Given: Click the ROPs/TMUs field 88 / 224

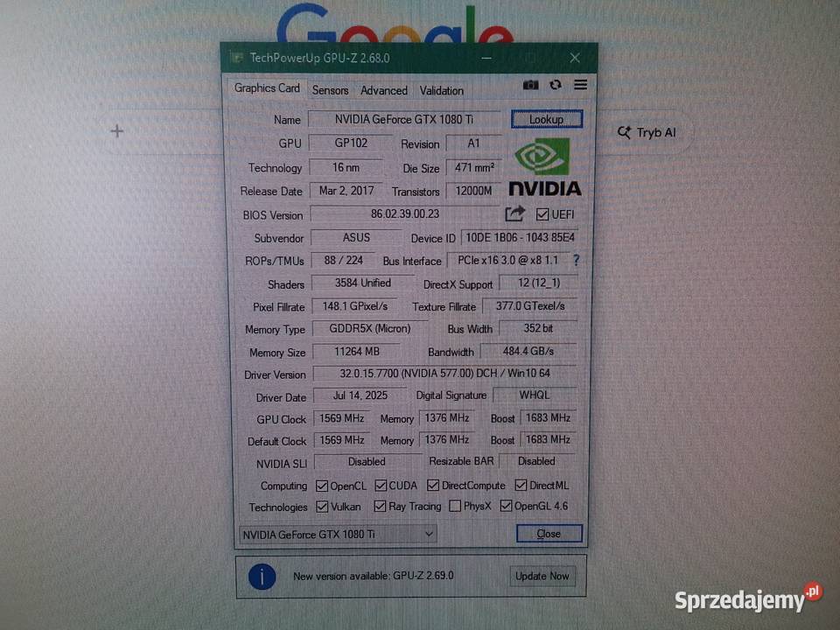Looking at the screenshot, I should click(343, 261).
